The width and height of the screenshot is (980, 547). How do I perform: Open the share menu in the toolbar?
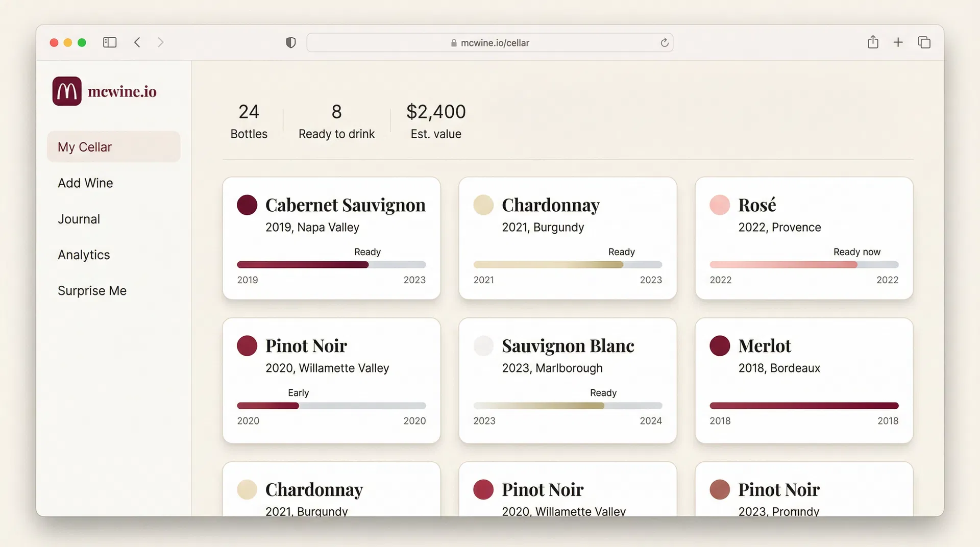click(873, 42)
